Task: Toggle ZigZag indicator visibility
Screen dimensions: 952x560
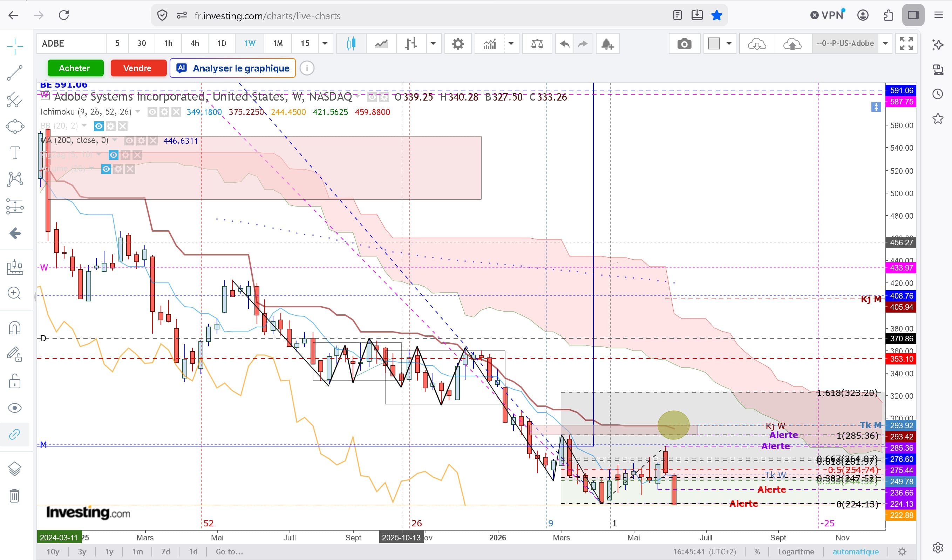Action: point(113,155)
